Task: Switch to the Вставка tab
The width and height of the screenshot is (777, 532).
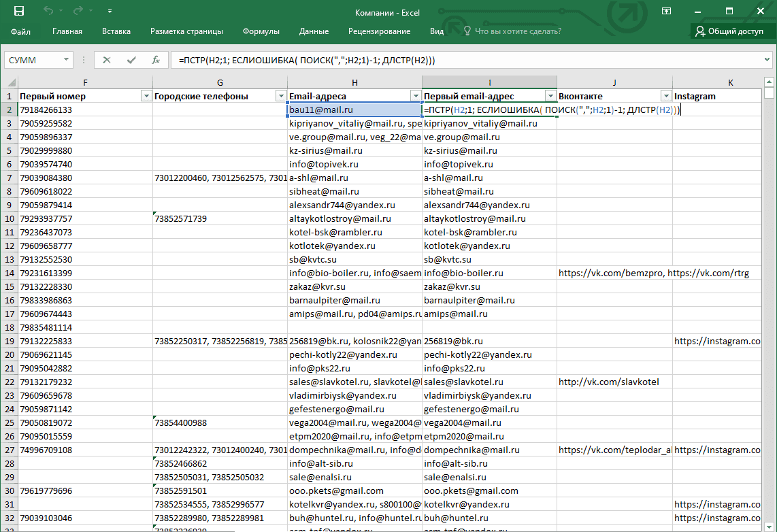Action: (x=116, y=31)
